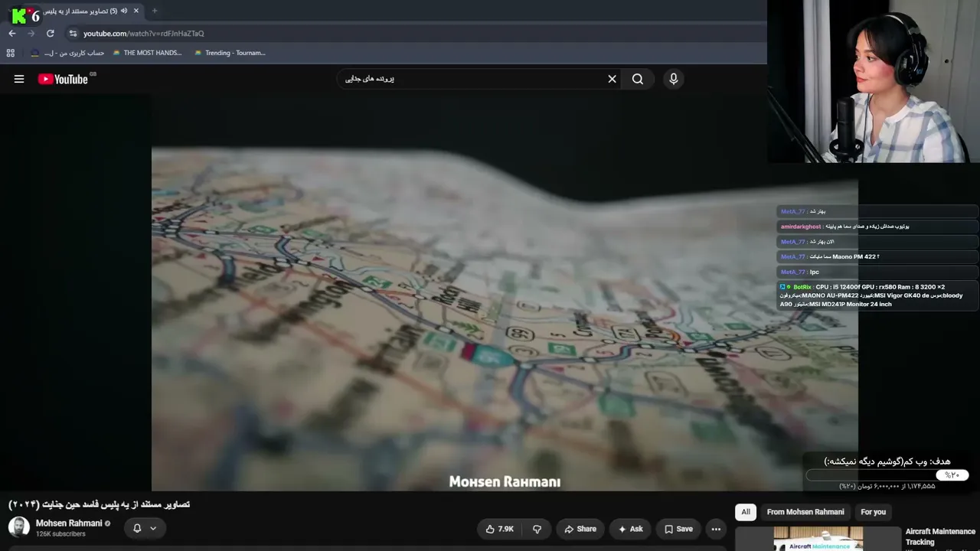
Task: Click the YouTube search magnifier button
Action: (637, 79)
